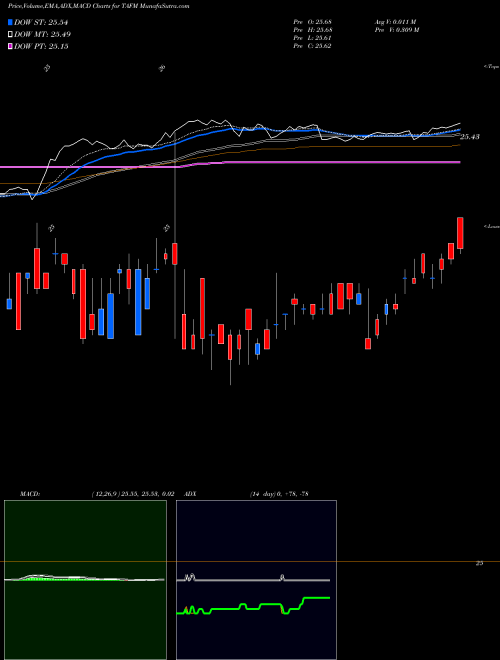Click the 'Pre H: 25.68' value
The image size is (500, 660).
pos(312,30)
